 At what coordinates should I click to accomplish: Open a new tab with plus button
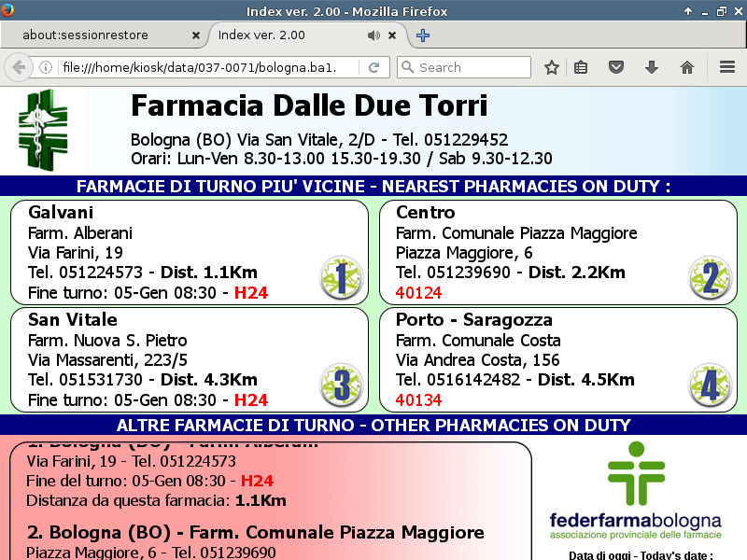(423, 35)
